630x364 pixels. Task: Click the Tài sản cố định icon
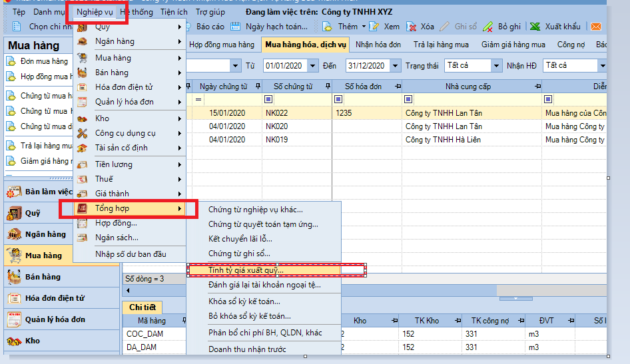click(x=83, y=148)
